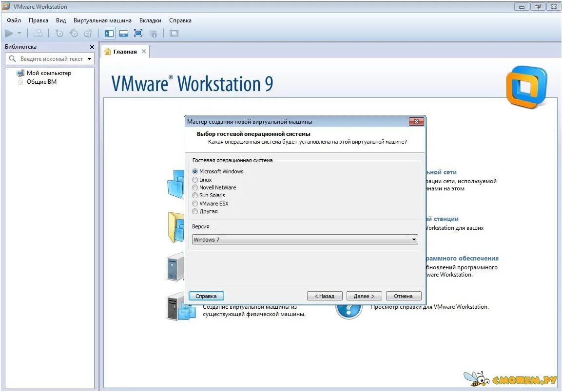Close the Библиотека panel with X
This screenshot has height=392, width=562.
[x=92, y=47]
